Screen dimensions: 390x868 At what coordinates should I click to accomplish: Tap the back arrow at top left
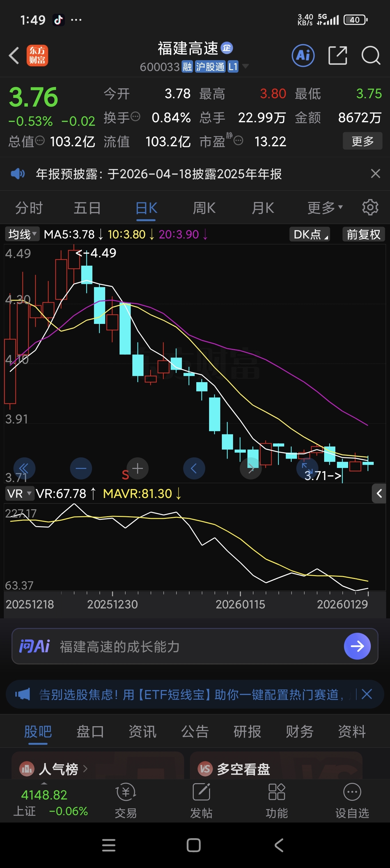14,56
